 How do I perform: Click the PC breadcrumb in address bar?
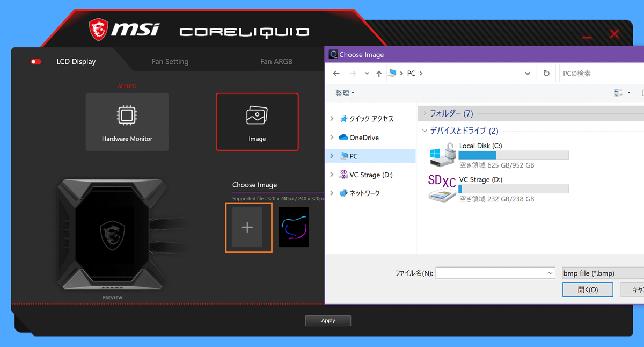click(x=411, y=74)
